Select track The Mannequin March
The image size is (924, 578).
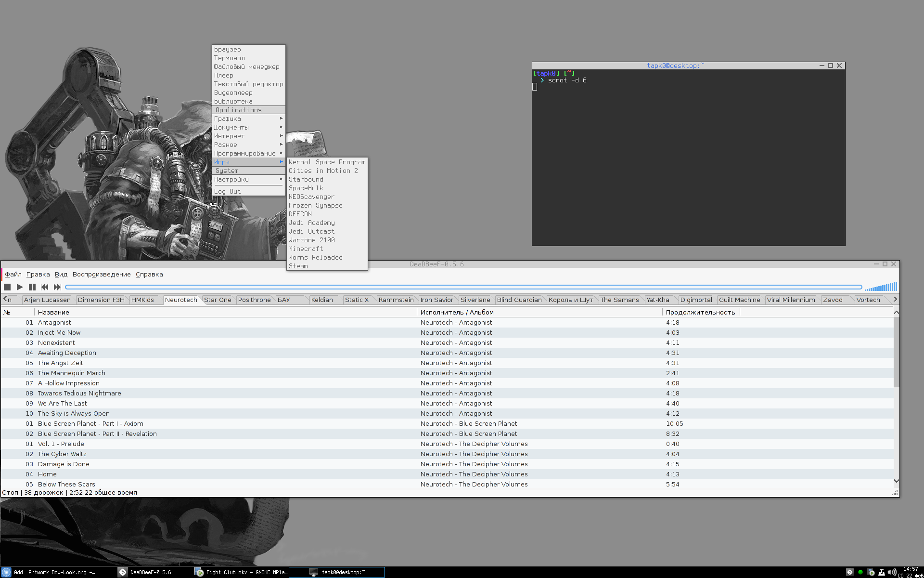[447, 373]
